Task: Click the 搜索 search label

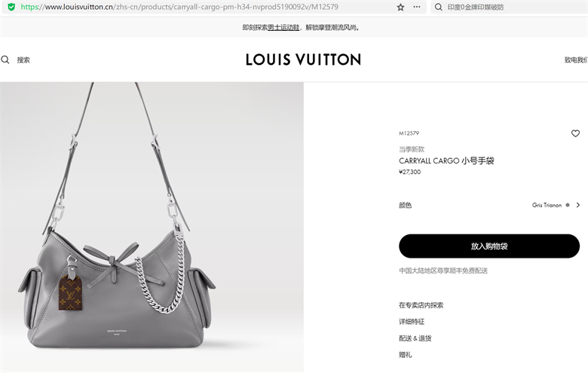Action: click(23, 60)
